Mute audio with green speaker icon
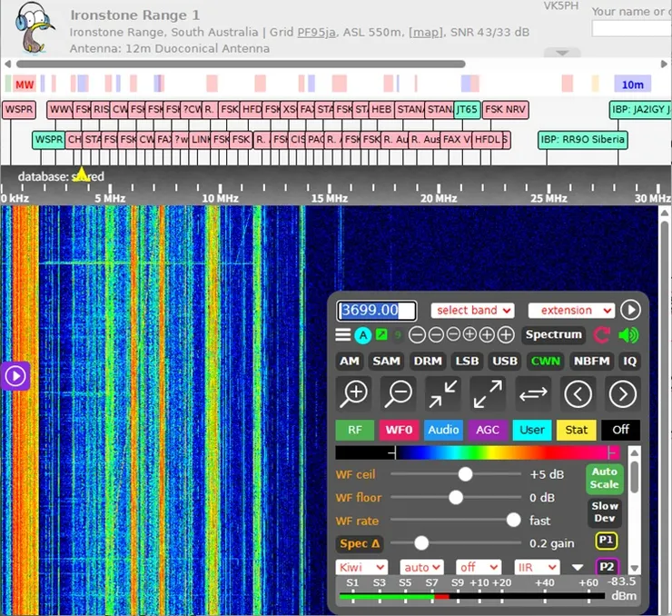 click(x=628, y=335)
